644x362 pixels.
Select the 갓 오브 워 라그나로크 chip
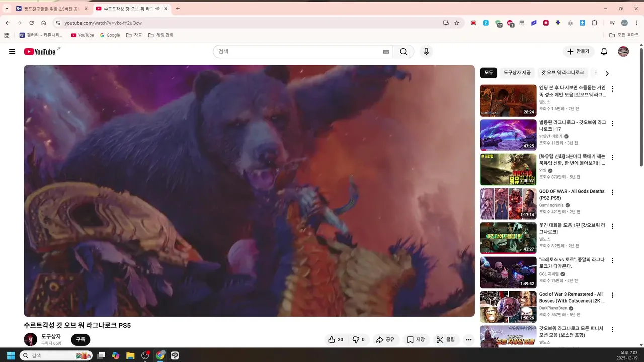click(x=562, y=73)
